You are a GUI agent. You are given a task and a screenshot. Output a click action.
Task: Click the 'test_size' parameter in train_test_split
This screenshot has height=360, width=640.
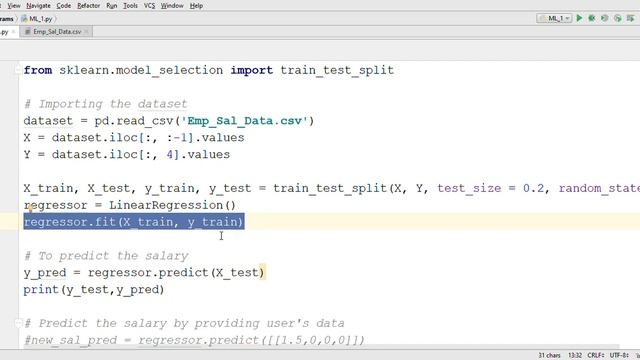(469, 188)
